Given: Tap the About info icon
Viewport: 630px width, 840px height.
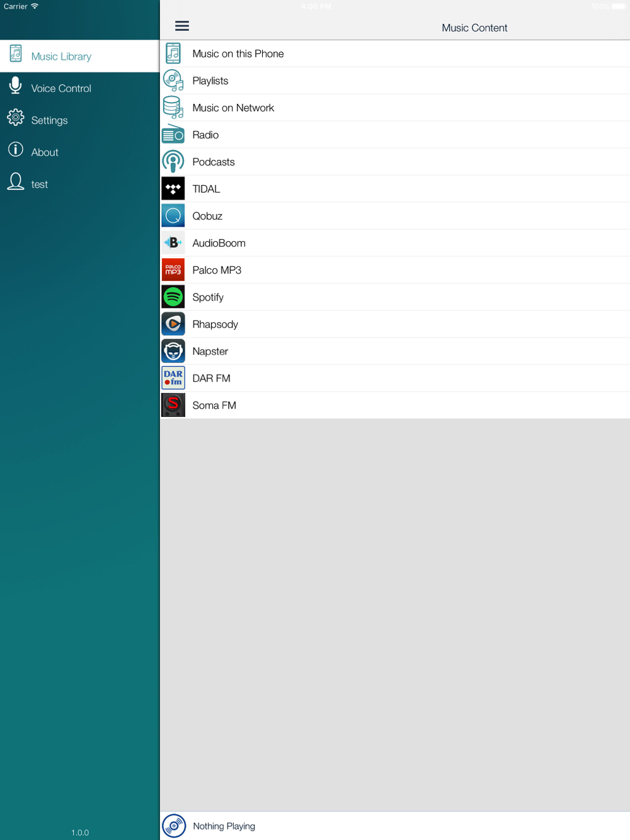Looking at the screenshot, I should click(16, 150).
